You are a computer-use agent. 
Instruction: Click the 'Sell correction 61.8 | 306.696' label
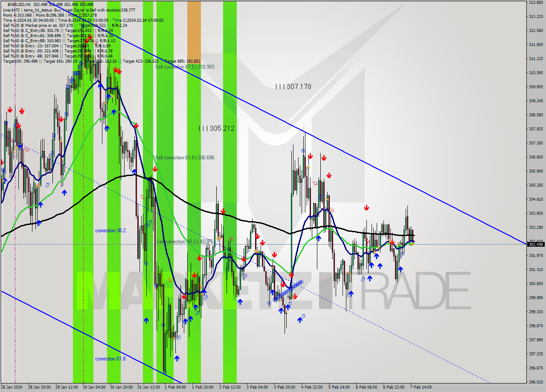(185, 158)
